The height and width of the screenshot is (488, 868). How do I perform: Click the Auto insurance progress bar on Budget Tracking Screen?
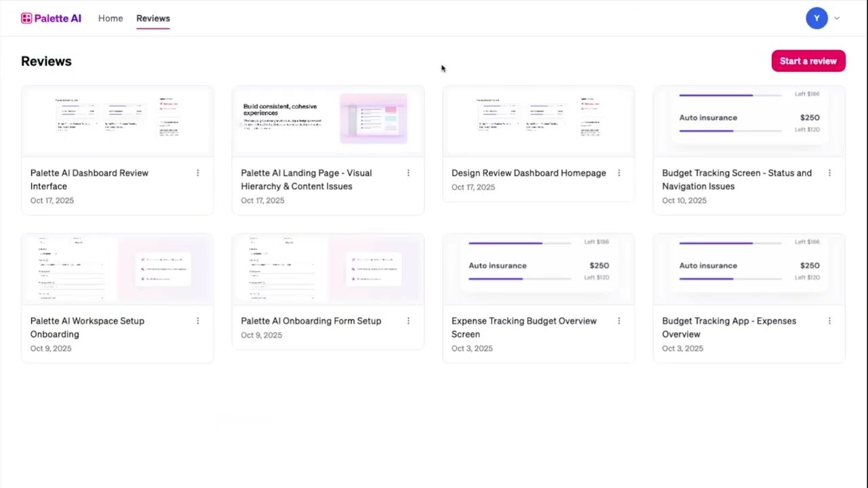coord(729,130)
